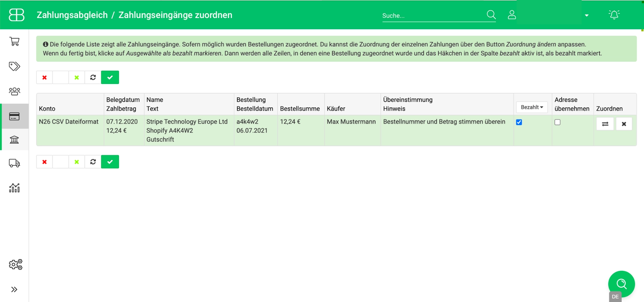Click the refresh button below the table
The width and height of the screenshot is (644, 302).
coord(93,162)
